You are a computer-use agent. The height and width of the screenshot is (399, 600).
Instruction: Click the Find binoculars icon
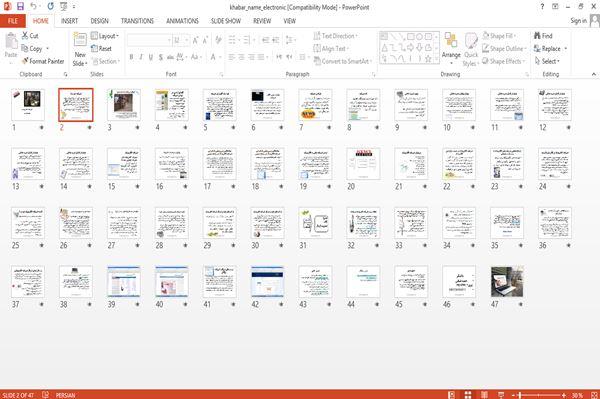coord(537,36)
